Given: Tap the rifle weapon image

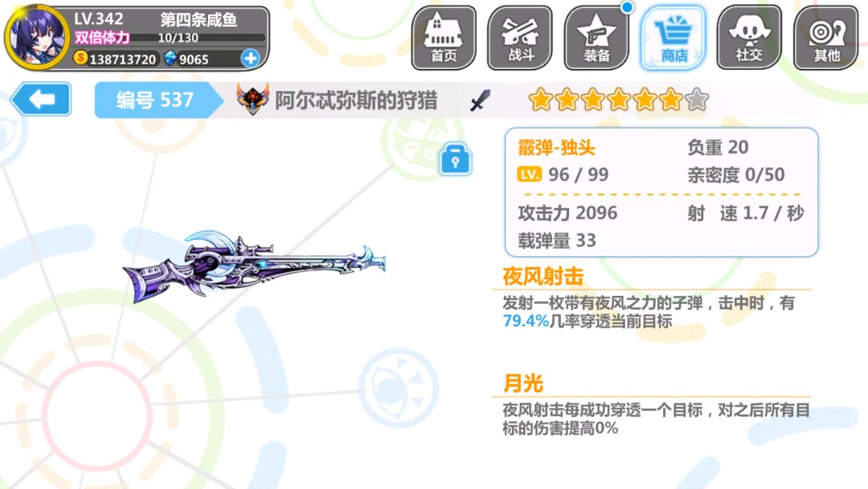Looking at the screenshot, I should pos(254,266).
